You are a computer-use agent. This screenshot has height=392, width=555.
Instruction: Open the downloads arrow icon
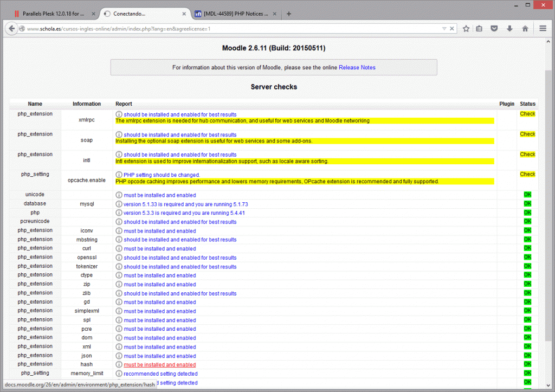[509, 29]
